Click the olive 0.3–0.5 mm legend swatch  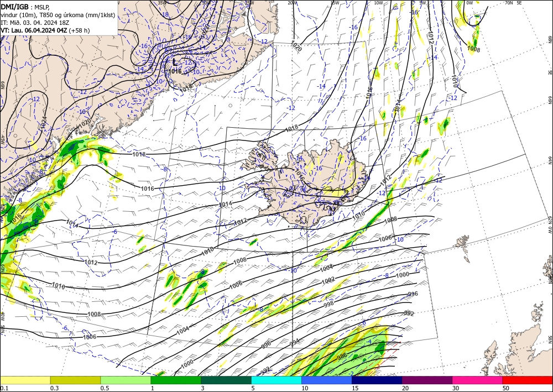75,380
